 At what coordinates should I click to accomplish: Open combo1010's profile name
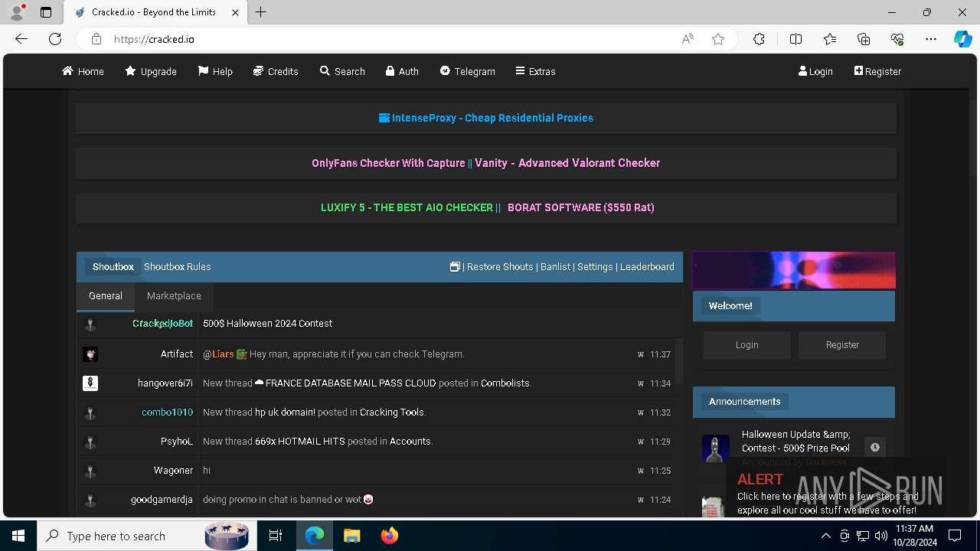tap(167, 412)
